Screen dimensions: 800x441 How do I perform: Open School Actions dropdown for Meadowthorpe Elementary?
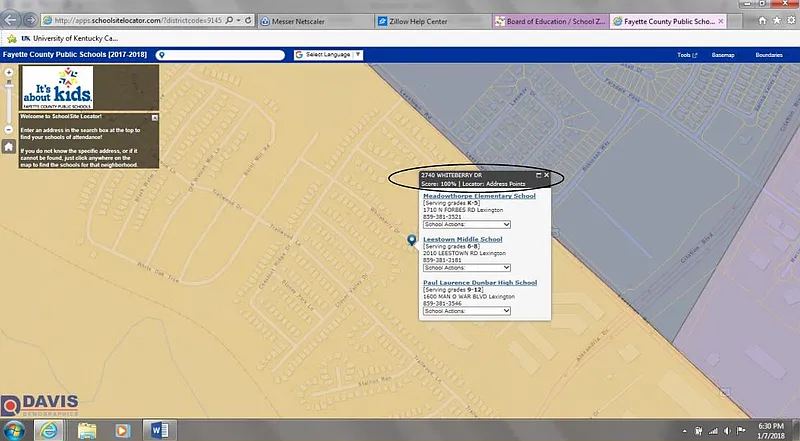click(466, 225)
